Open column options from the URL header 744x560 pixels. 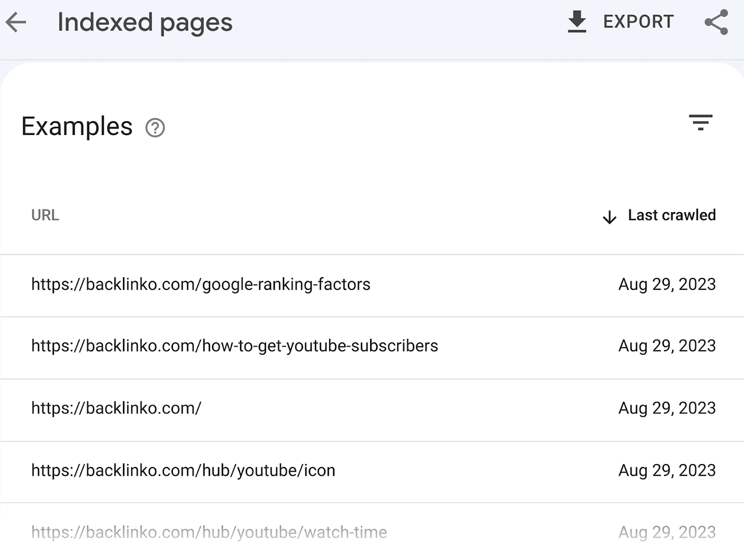click(45, 215)
